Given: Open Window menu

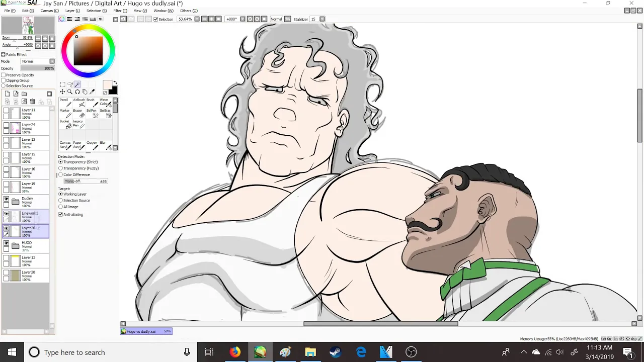Looking at the screenshot, I should [x=163, y=11].
